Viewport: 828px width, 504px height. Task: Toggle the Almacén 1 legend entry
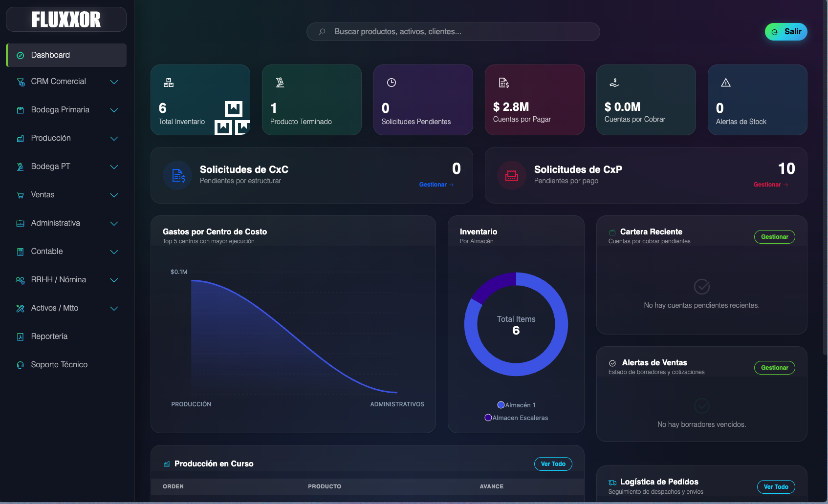click(516, 405)
